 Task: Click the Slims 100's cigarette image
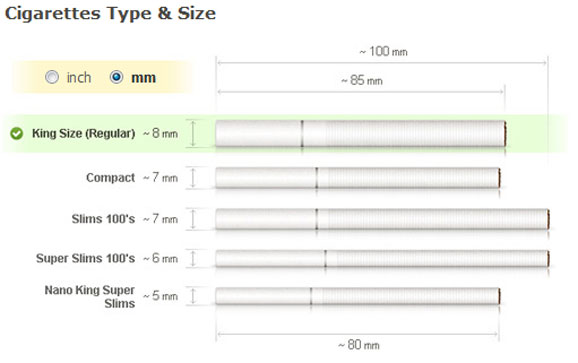[x=382, y=219]
